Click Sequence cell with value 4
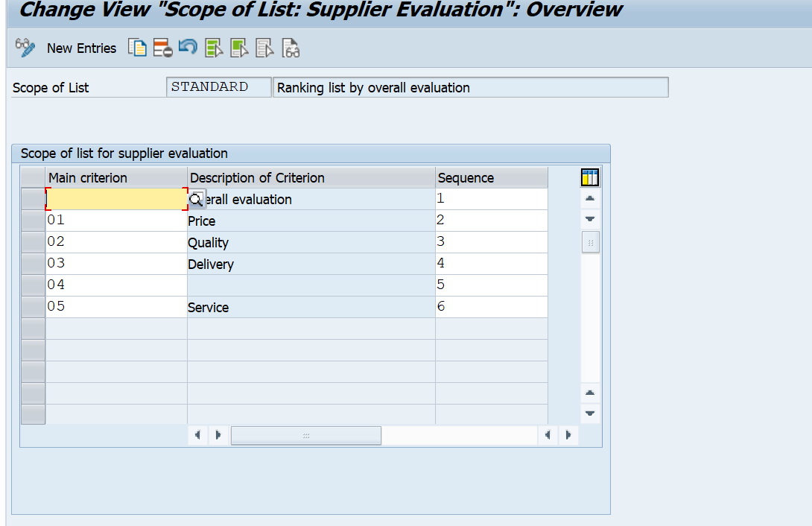The height and width of the screenshot is (526, 812). click(492, 264)
